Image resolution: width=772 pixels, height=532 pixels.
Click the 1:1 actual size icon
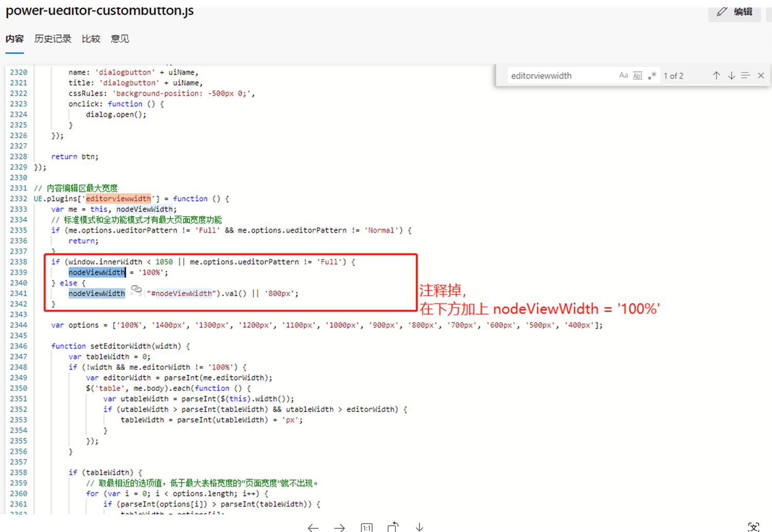(366, 527)
